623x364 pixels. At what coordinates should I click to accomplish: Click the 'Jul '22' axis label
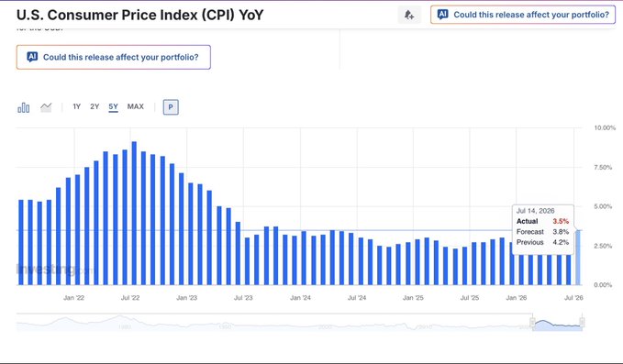click(x=130, y=298)
